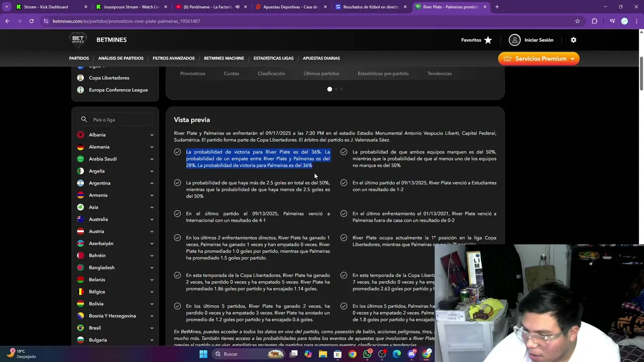Expand the Armenia chevron
Screen dimensions: 644x362
click(151, 195)
